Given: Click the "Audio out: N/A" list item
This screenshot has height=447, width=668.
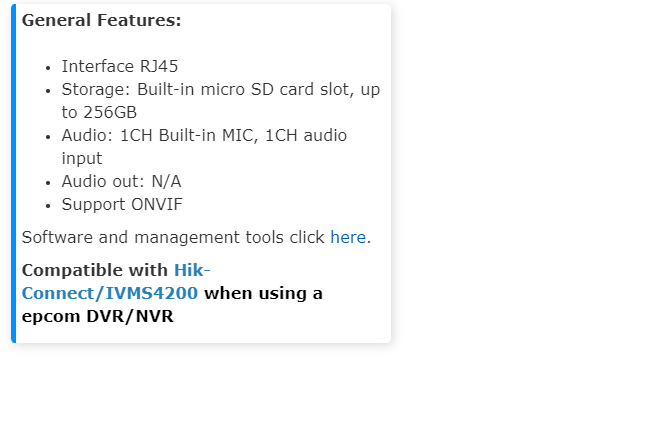Looking at the screenshot, I should coord(121,181).
